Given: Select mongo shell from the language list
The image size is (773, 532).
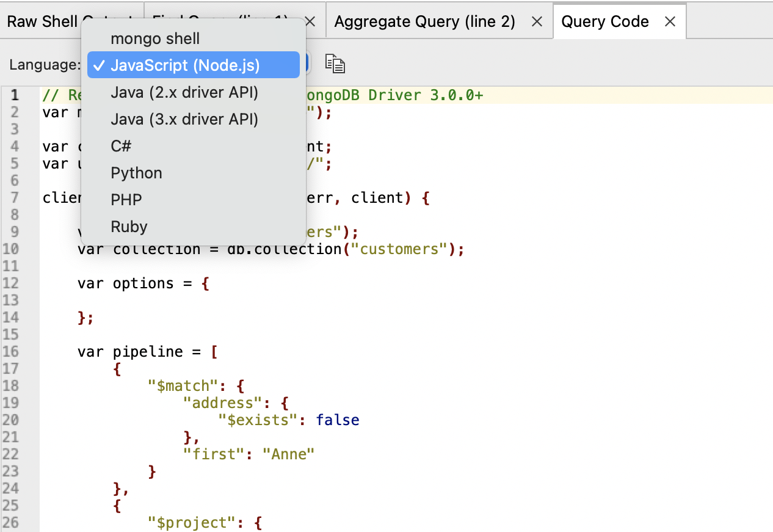Looking at the screenshot, I should (154, 38).
